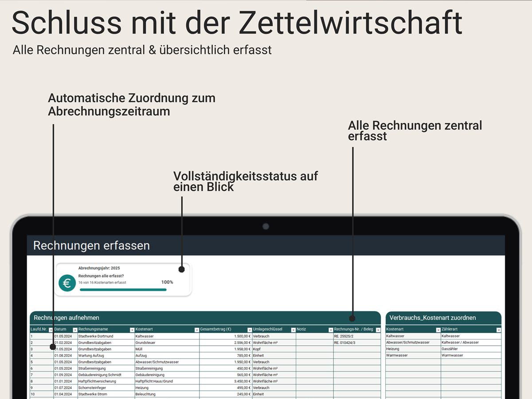Click the 3.450,00 € amount cell

[x=225, y=381]
